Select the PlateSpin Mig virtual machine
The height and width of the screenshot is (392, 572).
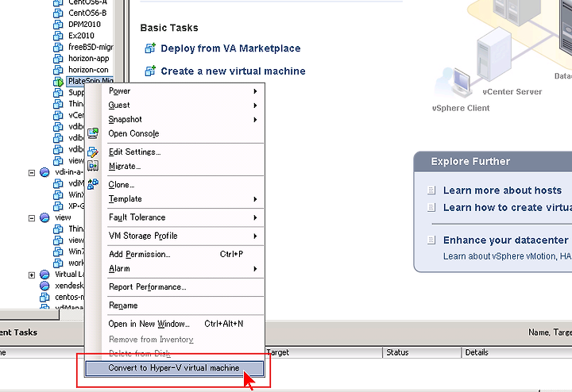coord(90,81)
